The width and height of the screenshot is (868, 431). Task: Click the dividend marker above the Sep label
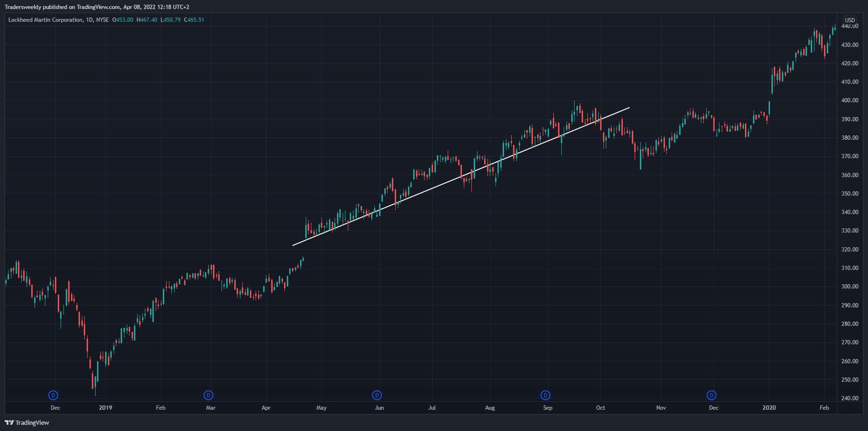pyautogui.click(x=545, y=395)
